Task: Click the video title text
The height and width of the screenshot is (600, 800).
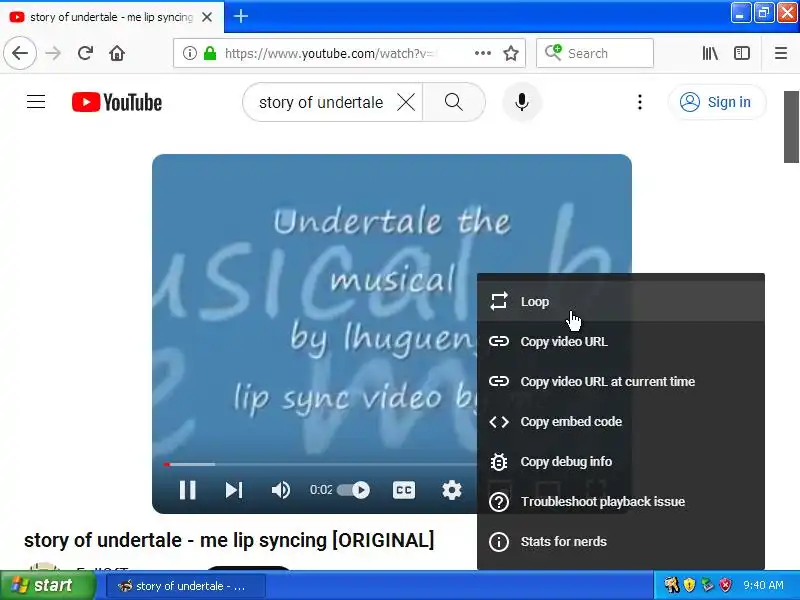Action: coord(229,540)
